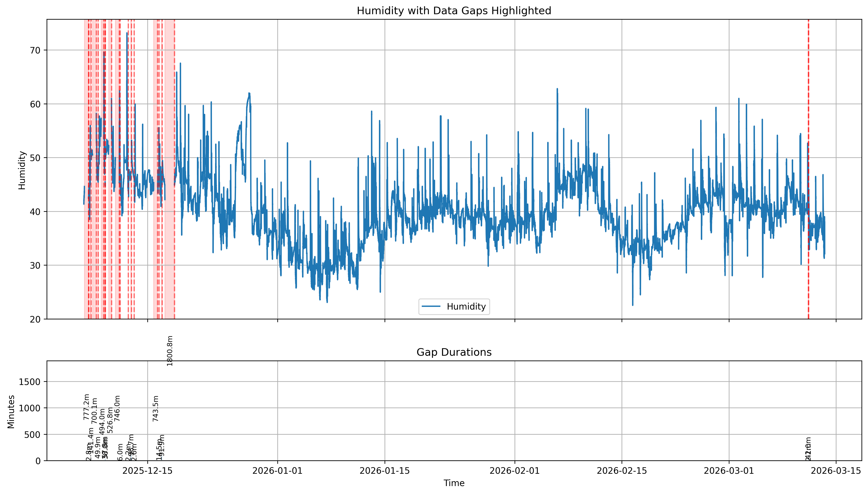Click the 70 tick on humidity axis
Screen dimensions: 868x494
35,51
